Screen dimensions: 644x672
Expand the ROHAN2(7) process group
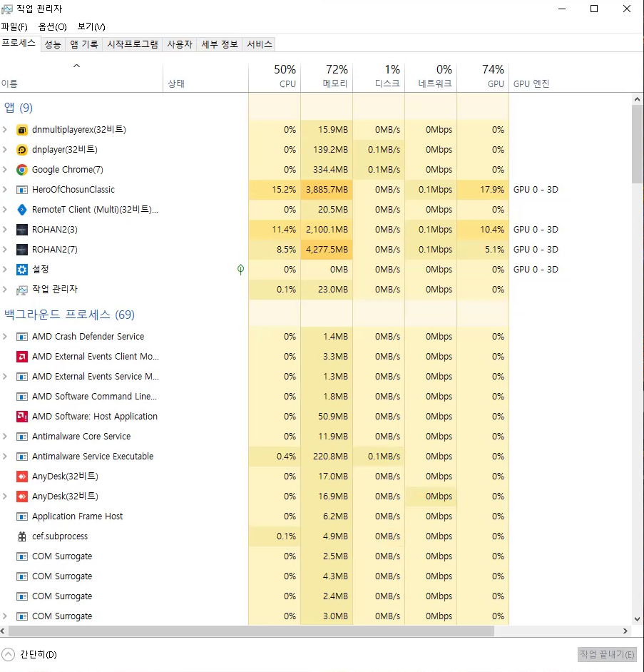pyautogui.click(x=5, y=250)
